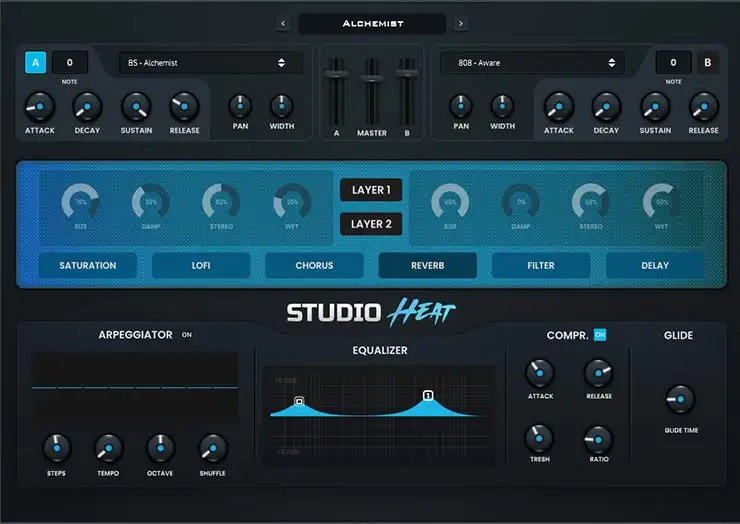Open the Reverb effect tab
740x524 pixels.
428,265
